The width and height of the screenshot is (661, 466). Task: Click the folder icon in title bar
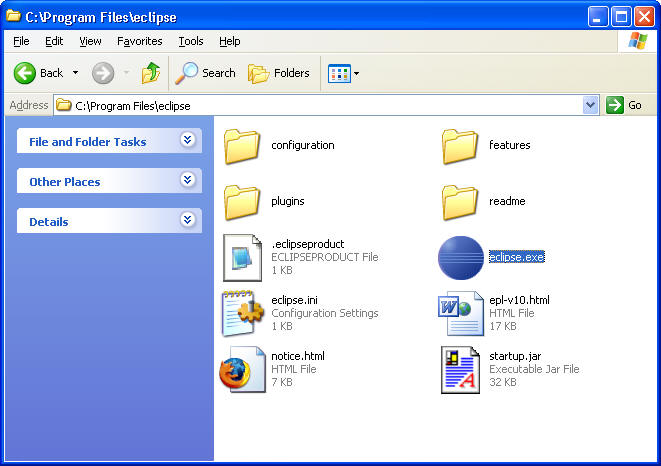coord(13,16)
